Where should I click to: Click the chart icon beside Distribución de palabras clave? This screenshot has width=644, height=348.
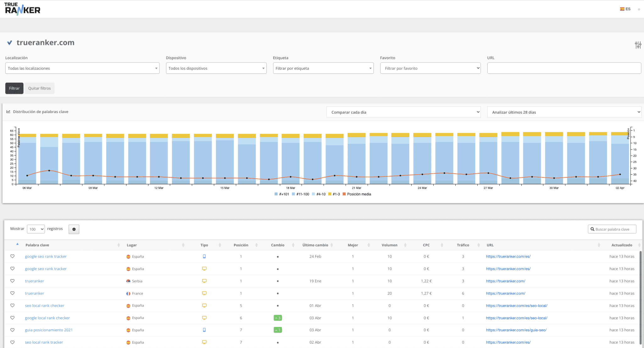pos(8,111)
